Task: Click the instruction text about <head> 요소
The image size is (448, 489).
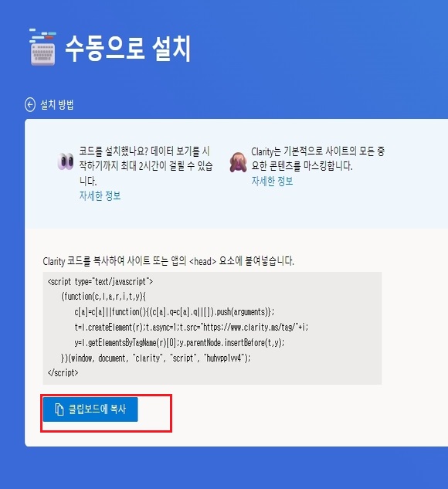Action: tap(168, 260)
